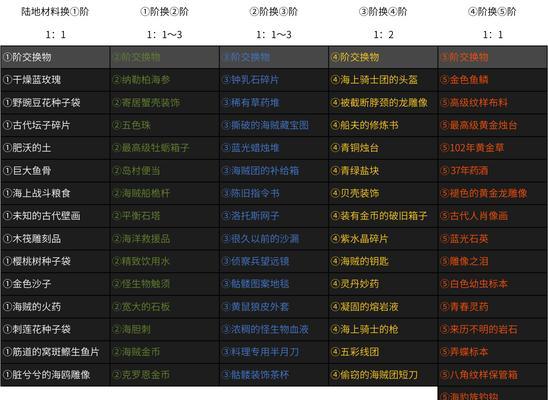Select the ②海贼金币 entry
The image size is (548, 400).
pos(165,352)
